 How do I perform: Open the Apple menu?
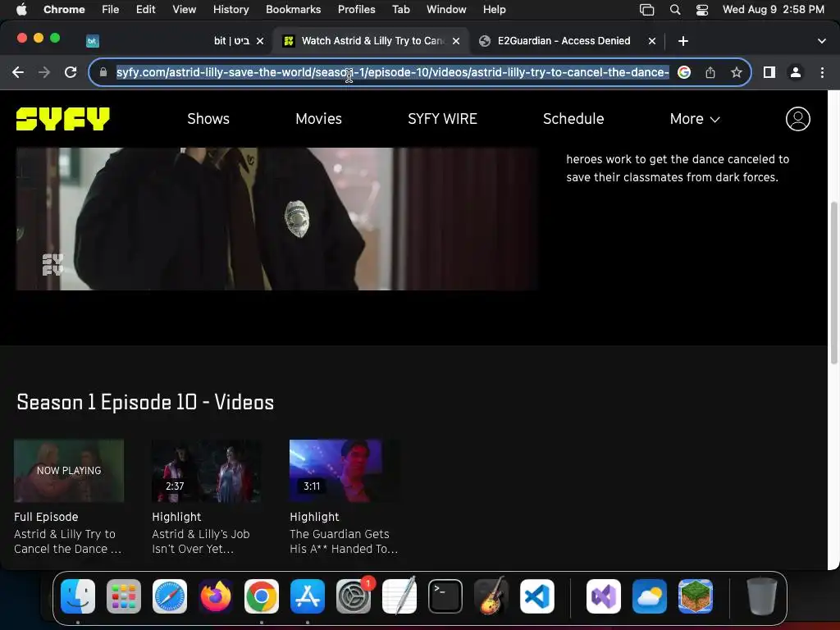coord(21,10)
